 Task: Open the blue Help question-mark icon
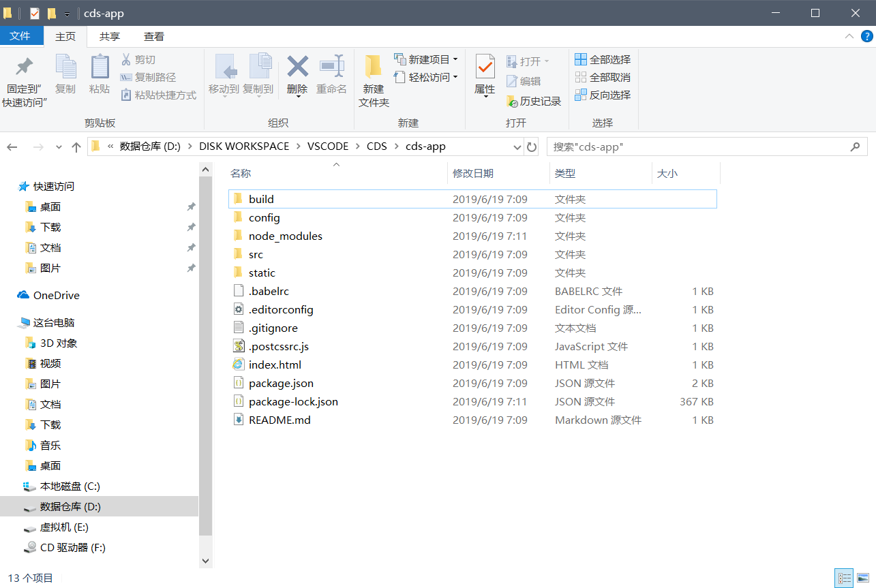coord(867,36)
